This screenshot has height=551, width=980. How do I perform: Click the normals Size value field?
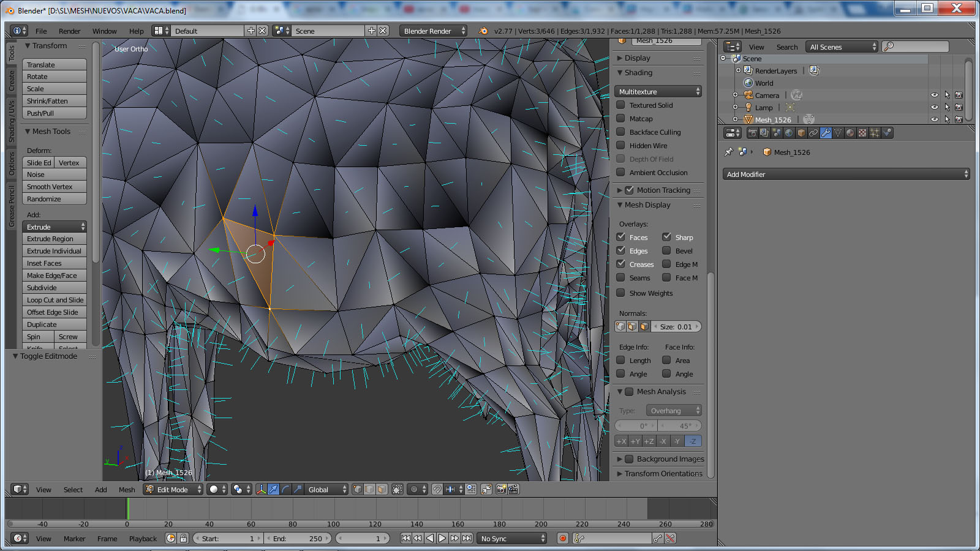[x=676, y=327]
